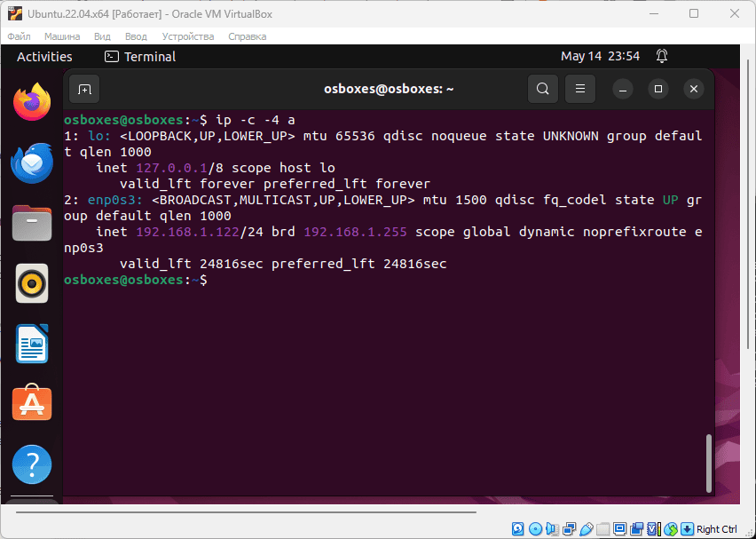This screenshot has width=756, height=539.
Task: Click the enp0s3: interface name
Action: click(x=115, y=200)
